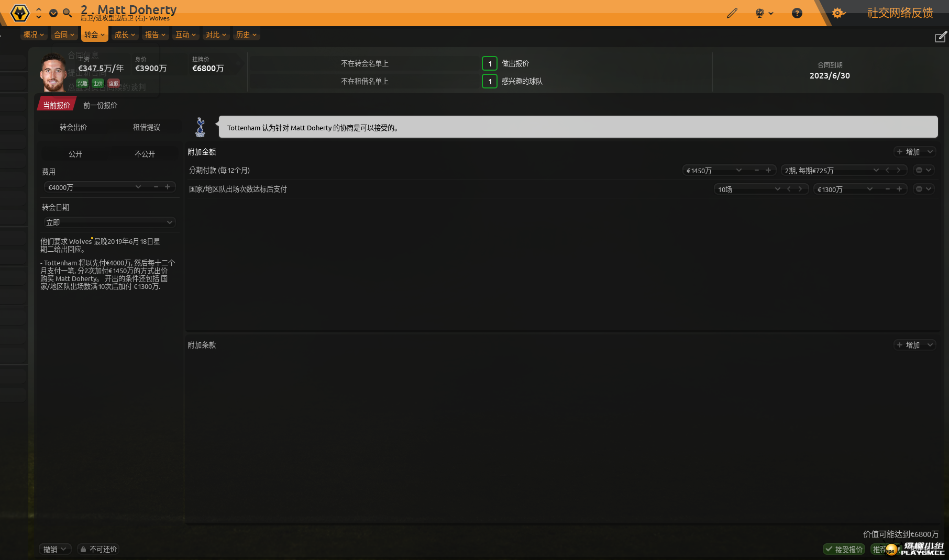
Task: Remove the 国家/地区队出场 clause with minus circle
Action: (x=919, y=189)
